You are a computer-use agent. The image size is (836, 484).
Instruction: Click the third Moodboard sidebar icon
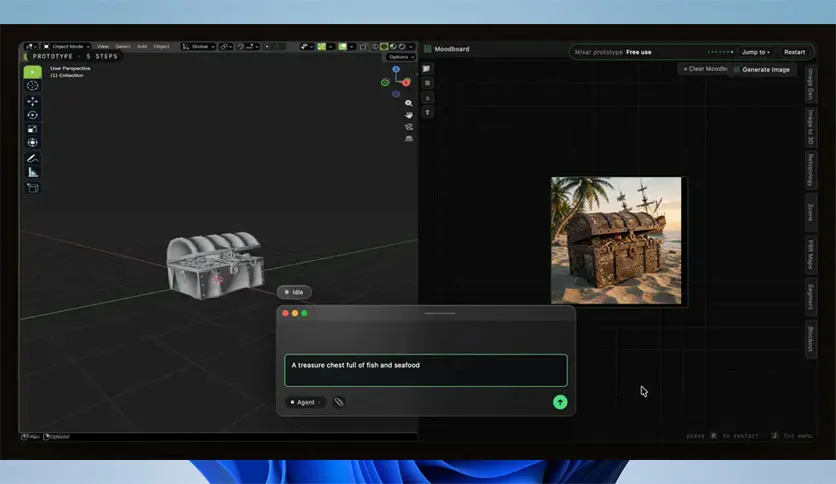[x=427, y=98]
